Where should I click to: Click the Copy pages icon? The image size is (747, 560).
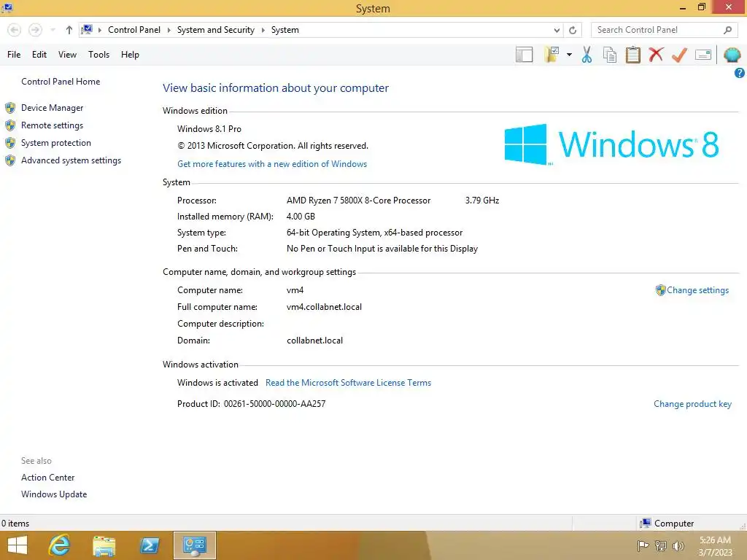pyautogui.click(x=610, y=55)
